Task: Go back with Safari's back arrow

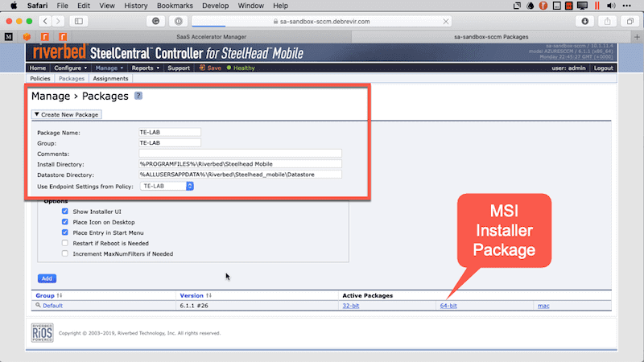Action: tap(45, 22)
